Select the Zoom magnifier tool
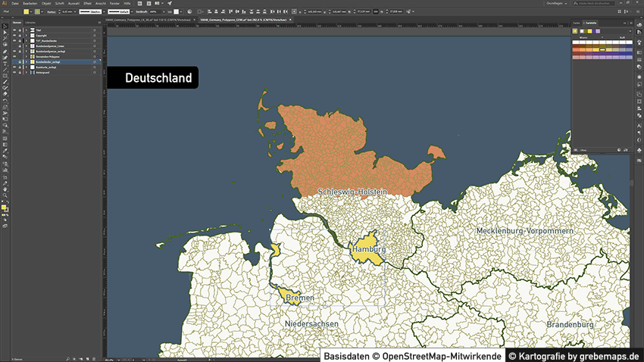Screen dimensions: 644x362 tap(5, 195)
